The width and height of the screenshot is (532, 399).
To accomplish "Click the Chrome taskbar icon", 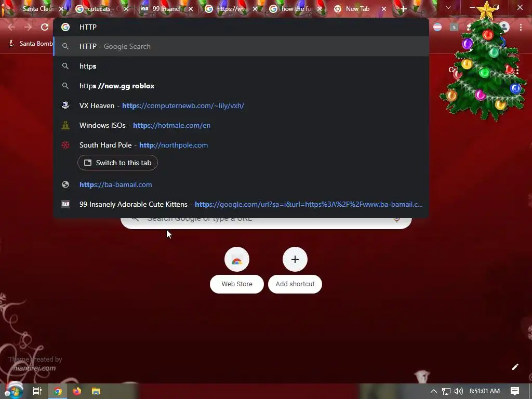I will pyautogui.click(x=58, y=391).
